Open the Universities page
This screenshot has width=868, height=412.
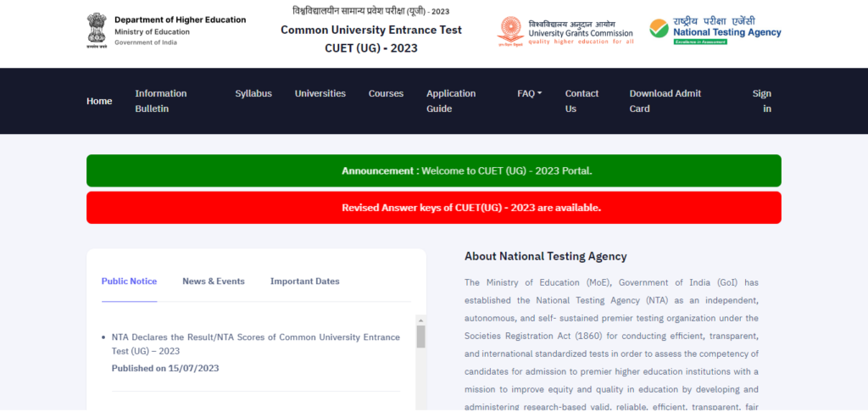click(x=320, y=93)
